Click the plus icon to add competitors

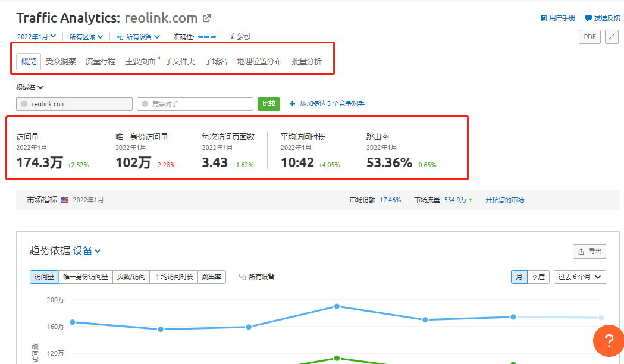[x=292, y=104]
